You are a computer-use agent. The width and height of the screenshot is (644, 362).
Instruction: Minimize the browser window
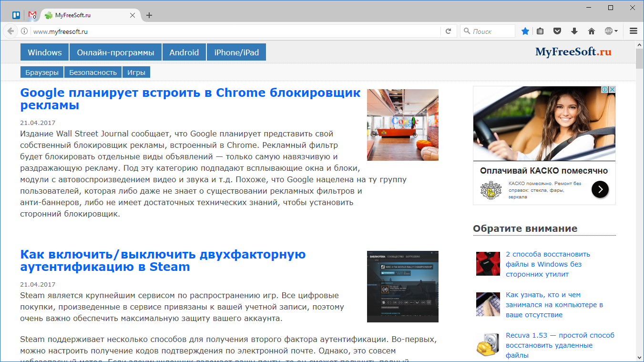coord(588,7)
